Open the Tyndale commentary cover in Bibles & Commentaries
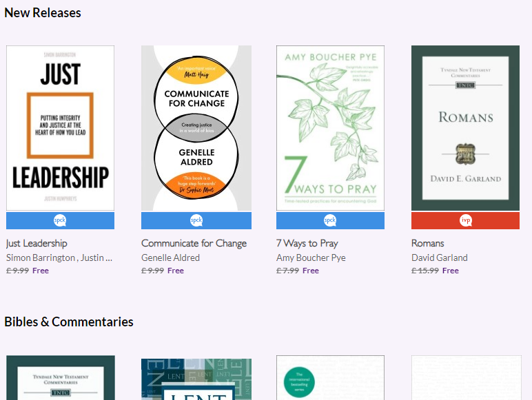Viewport: 532px width, 400px height. pyautogui.click(x=61, y=378)
